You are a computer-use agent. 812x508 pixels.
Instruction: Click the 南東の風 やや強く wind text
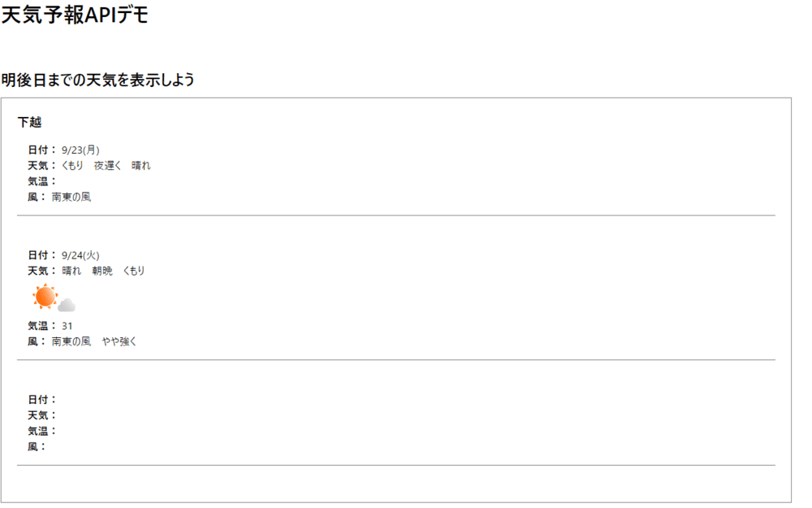click(94, 341)
